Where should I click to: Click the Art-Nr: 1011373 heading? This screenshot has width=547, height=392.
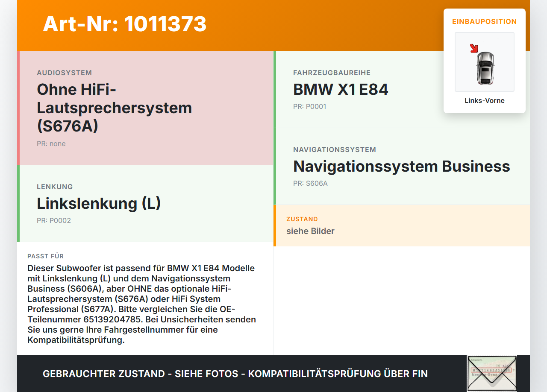coord(124,25)
